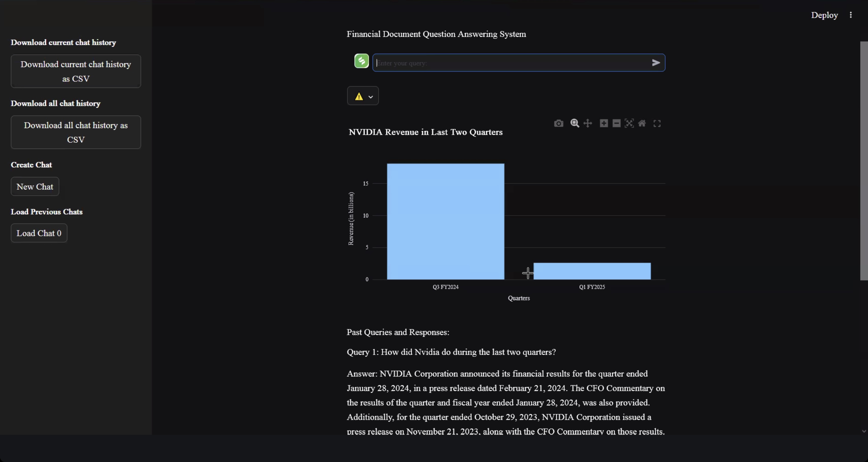Click the chart zoom out icon
The width and height of the screenshot is (868, 462).
pyautogui.click(x=616, y=123)
